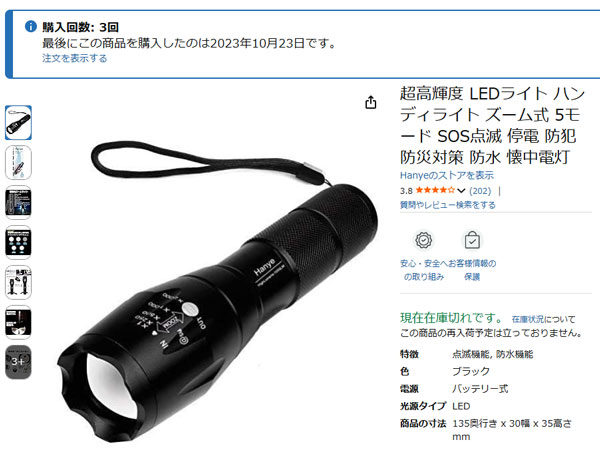
Task: Visit the Hanyeのストアを表示 link
Action: coord(447,175)
